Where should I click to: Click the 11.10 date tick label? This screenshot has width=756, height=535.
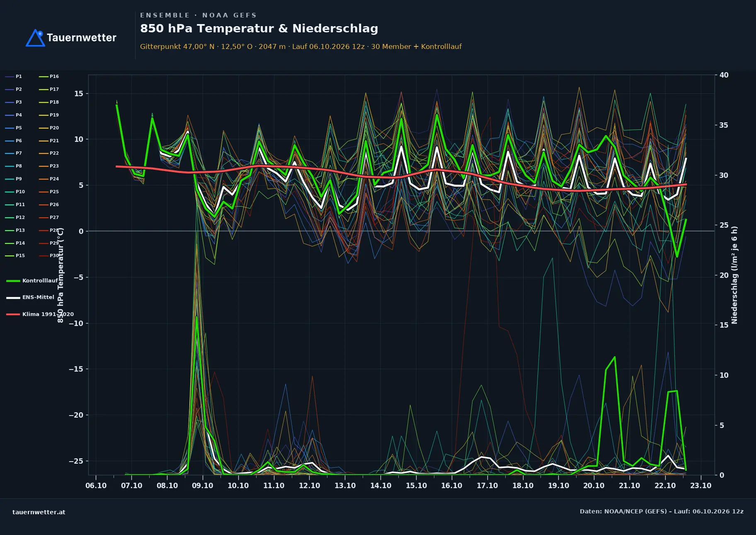[x=274, y=486]
